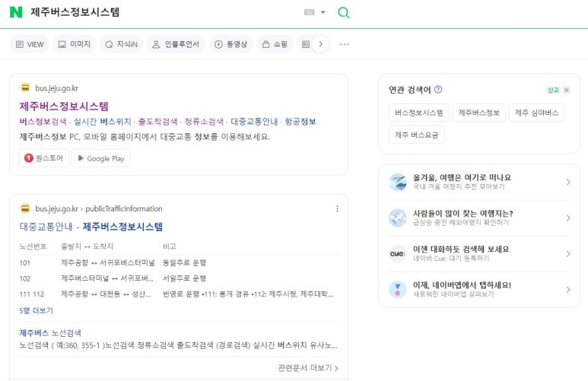Image resolution: width=588 pixels, height=381 pixels.
Task: Open 올겨울, 여행은 여기로 떠나요 banner
Action: [x=479, y=182]
